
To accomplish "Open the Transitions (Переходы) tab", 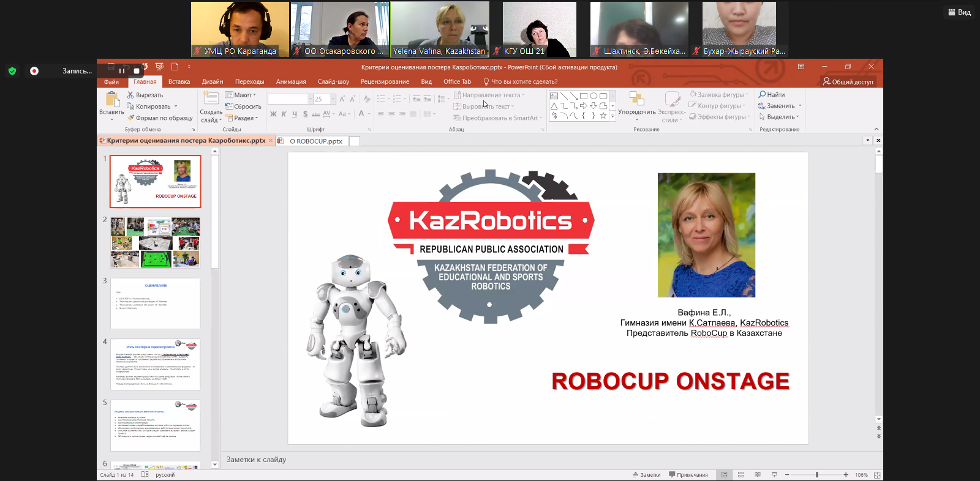I will (x=250, y=81).
